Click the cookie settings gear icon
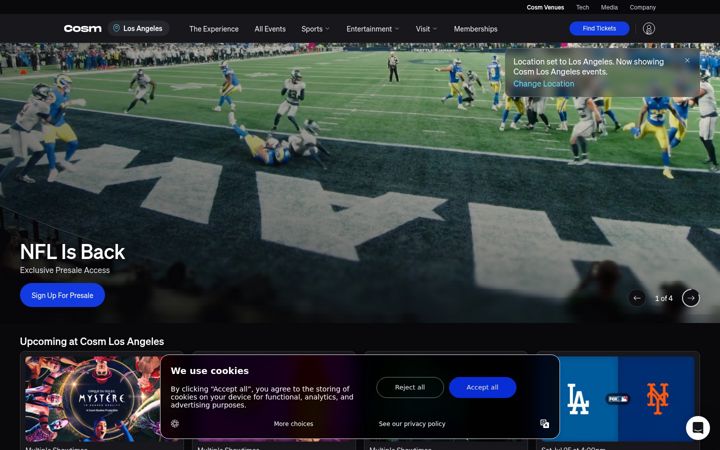720x450 pixels. coord(175,423)
